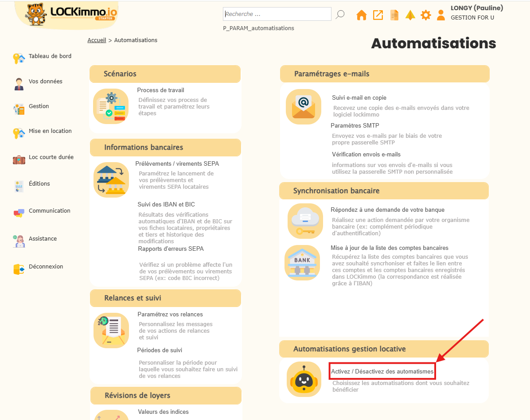Click Déconnexion in the sidebar
The width and height of the screenshot is (530, 420).
(46, 267)
